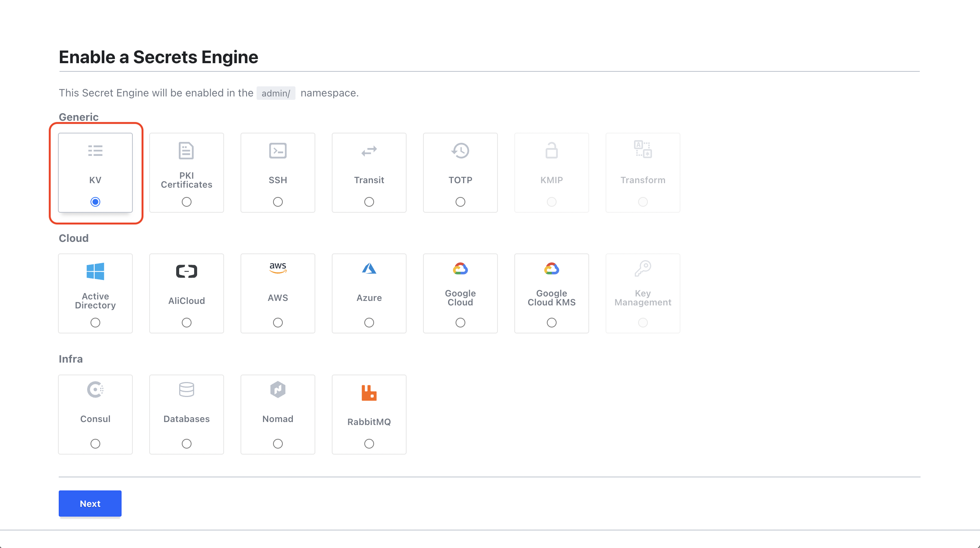Click the AliCloud logo icon
This screenshot has height=548, width=980.
coord(186,271)
